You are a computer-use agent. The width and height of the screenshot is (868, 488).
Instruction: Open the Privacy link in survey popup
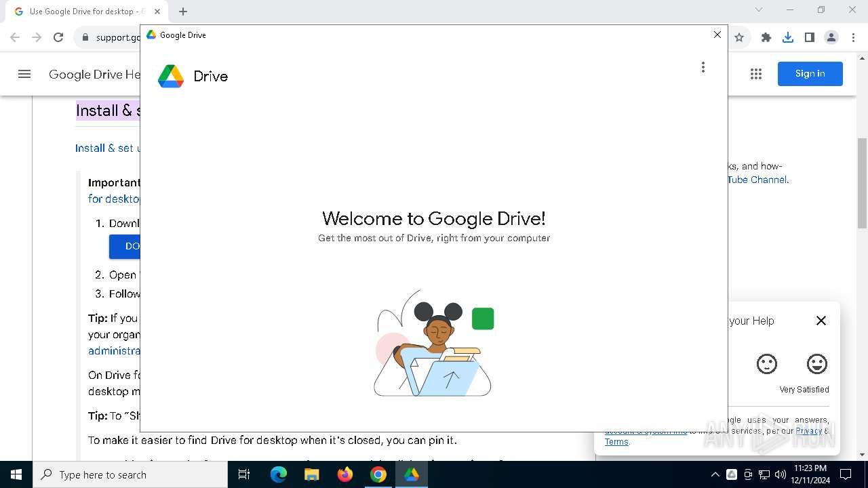point(808,430)
